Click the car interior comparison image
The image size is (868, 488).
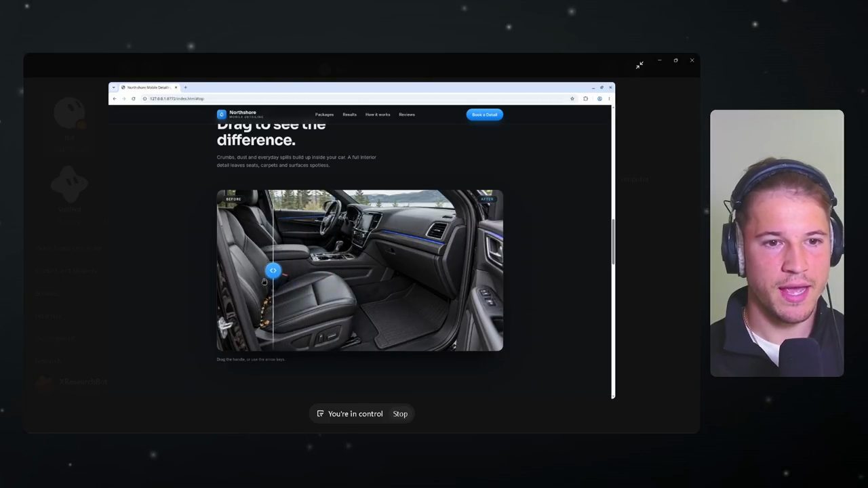(x=360, y=270)
